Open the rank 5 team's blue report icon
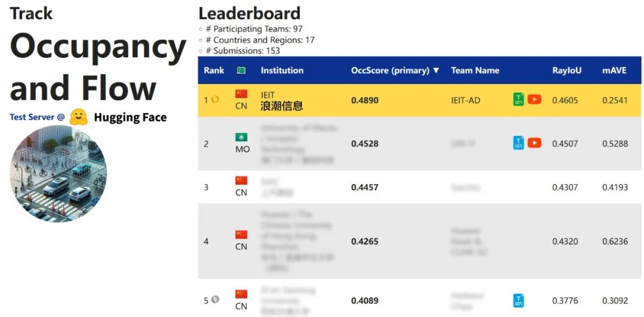The image size is (644, 317). pos(518,300)
